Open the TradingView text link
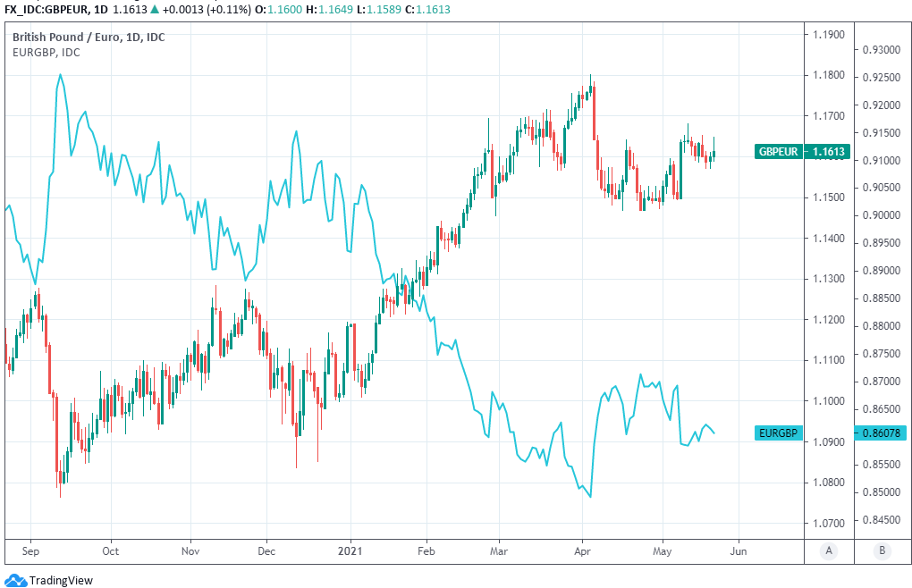912x588 pixels. point(60,580)
